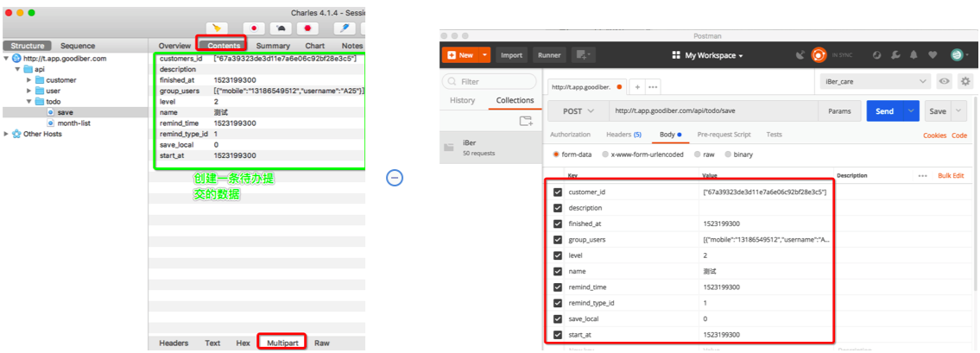
Task: Uncheck the customer_id row checkbox
Action: [x=558, y=192]
